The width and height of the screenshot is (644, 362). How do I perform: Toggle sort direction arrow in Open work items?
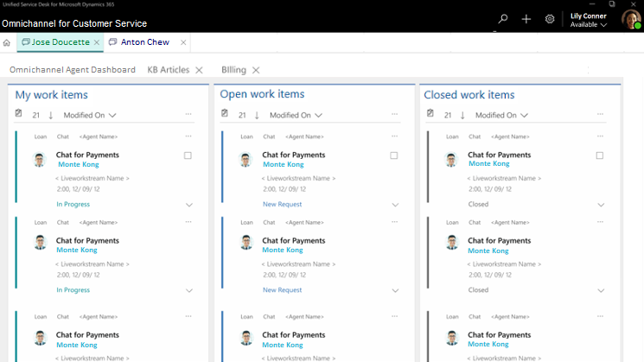click(x=257, y=115)
